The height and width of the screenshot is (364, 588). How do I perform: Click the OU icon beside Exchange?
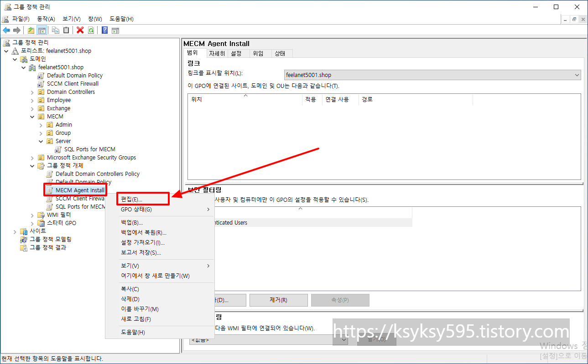42,108
